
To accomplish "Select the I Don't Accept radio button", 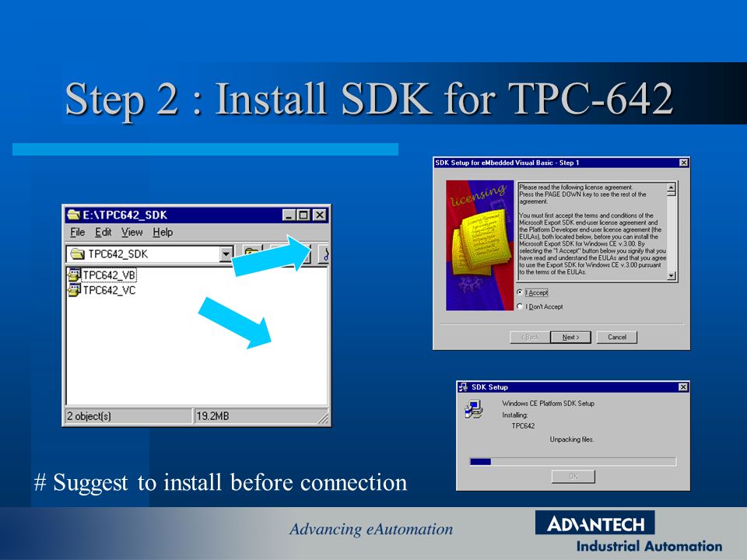I will [520, 306].
